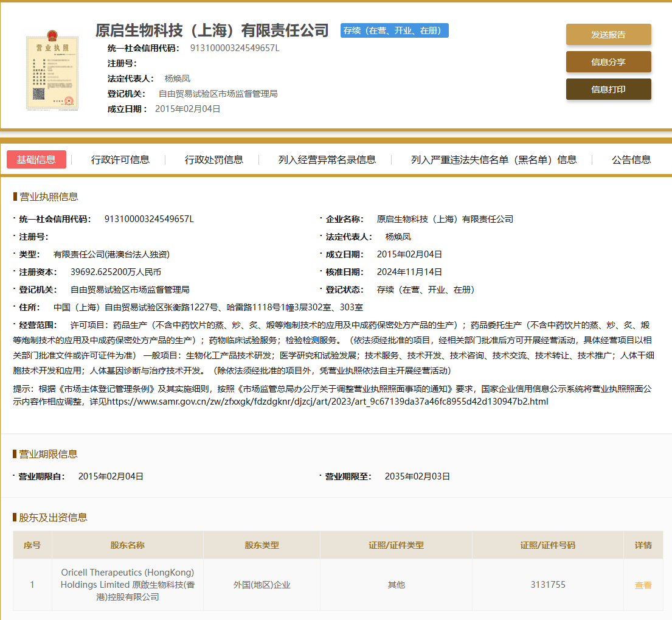The height and width of the screenshot is (620, 672).
Task: Click certificate type cell 其他
Action: click(x=396, y=585)
